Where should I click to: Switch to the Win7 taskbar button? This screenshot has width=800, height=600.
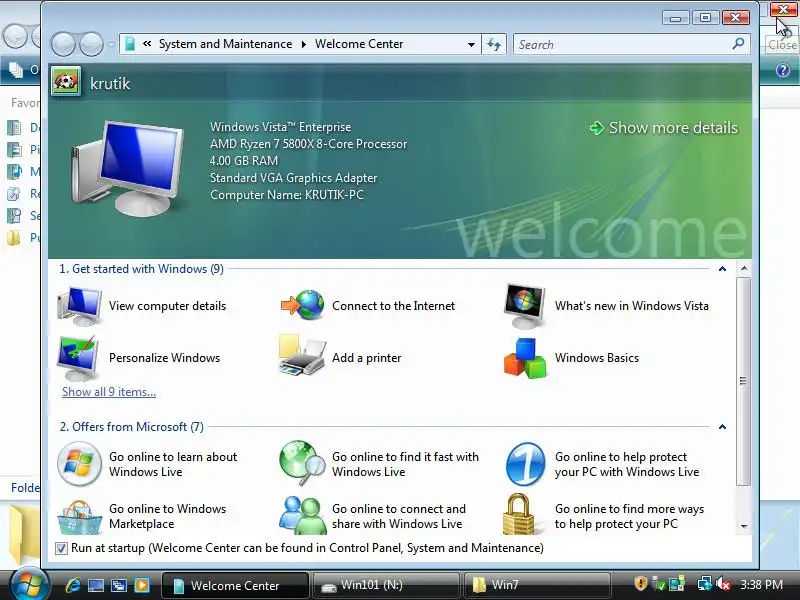[537, 585]
